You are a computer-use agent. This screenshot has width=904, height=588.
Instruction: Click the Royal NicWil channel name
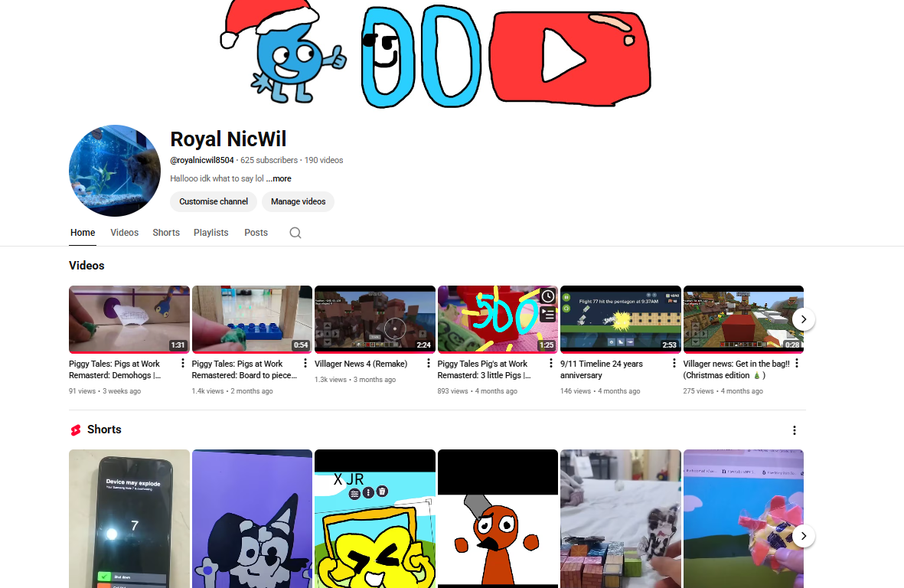click(x=228, y=139)
